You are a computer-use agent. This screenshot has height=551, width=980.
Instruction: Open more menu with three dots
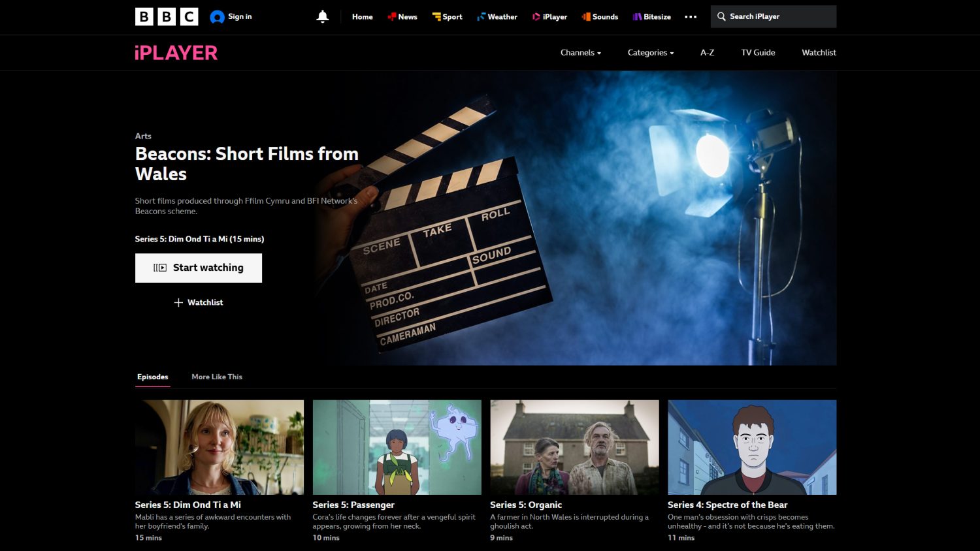pyautogui.click(x=691, y=17)
